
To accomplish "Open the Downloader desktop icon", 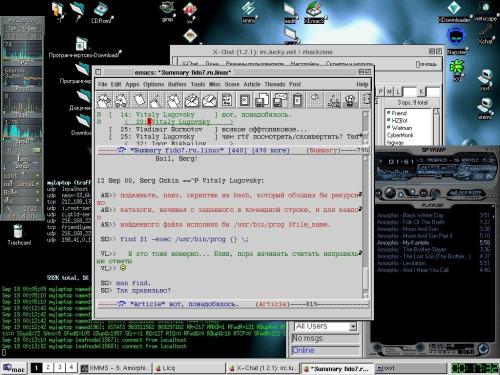I will (455, 13).
